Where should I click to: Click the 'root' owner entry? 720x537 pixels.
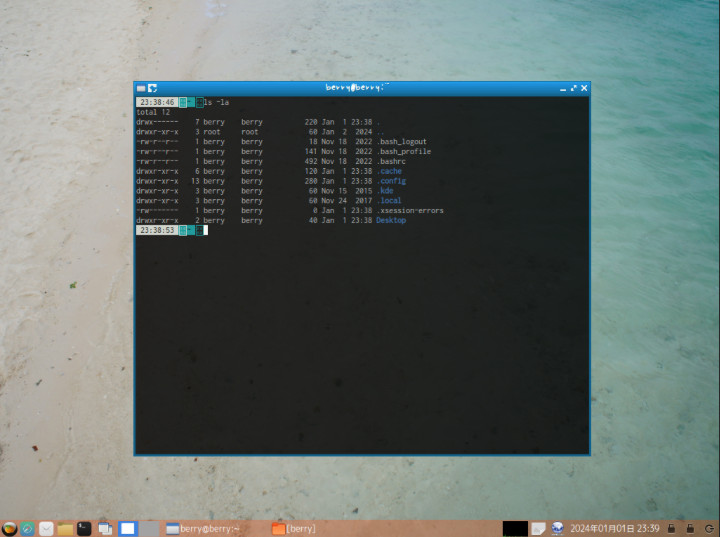tap(212, 132)
